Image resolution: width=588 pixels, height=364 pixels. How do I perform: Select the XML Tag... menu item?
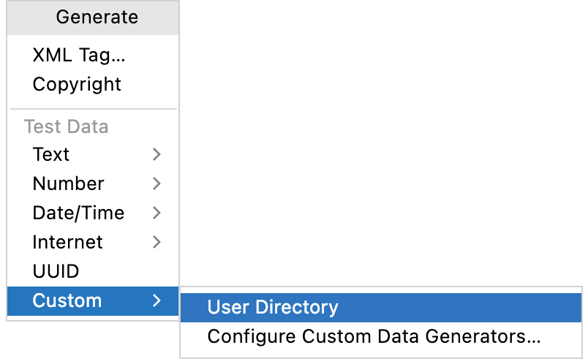coord(93,55)
